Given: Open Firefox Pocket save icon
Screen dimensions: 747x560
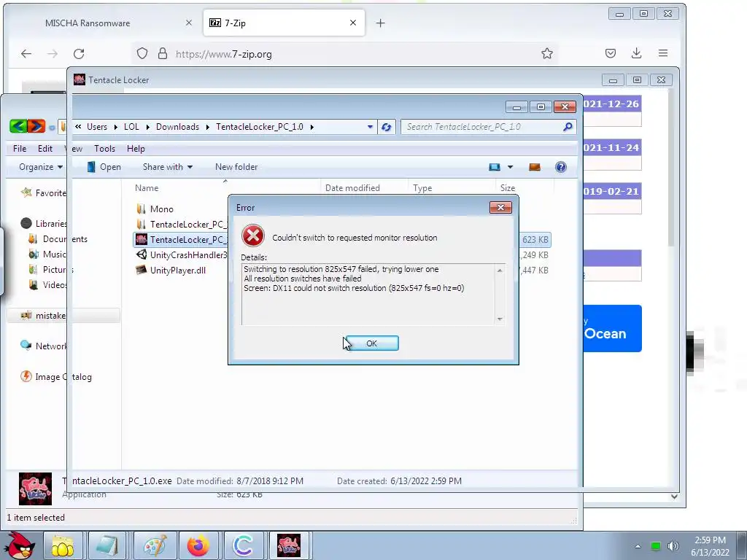Looking at the screenshot, I should click(611, 53).
